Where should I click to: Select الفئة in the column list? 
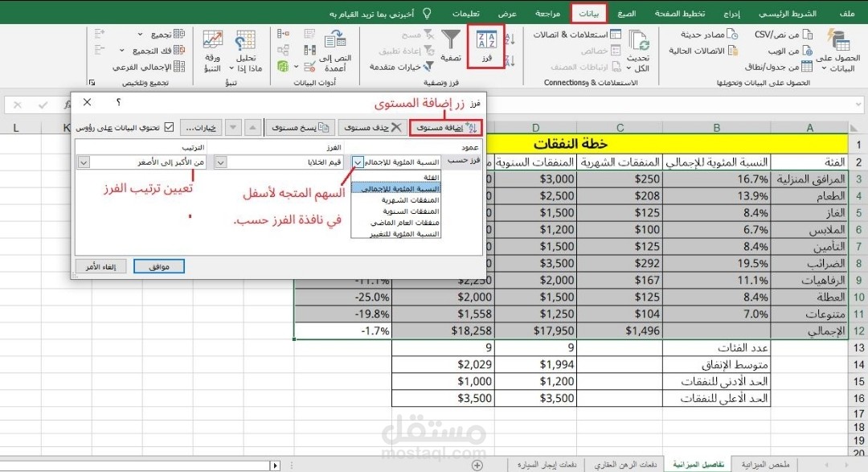(395, 177)
